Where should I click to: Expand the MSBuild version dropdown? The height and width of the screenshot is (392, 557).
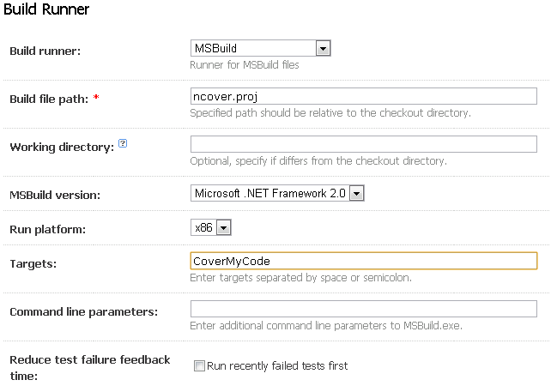[x=277, y=193]
